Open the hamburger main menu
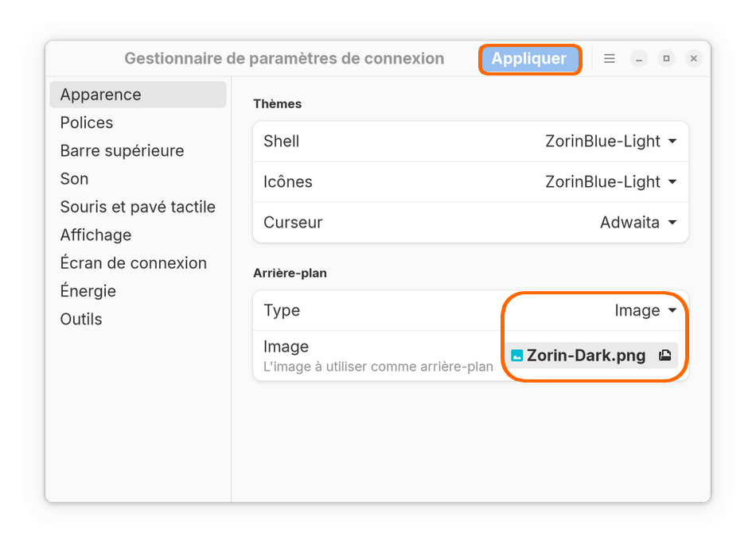 click(610, 59)
